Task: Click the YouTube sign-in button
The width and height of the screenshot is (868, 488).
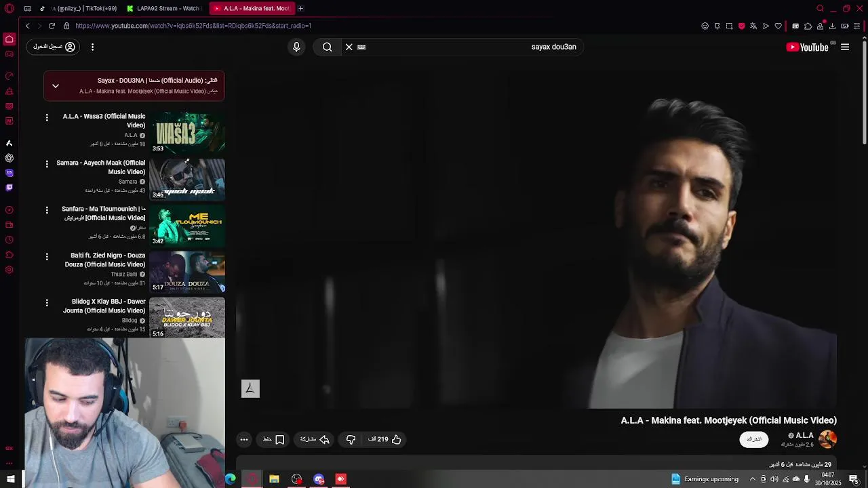Action: click(54, 47)
